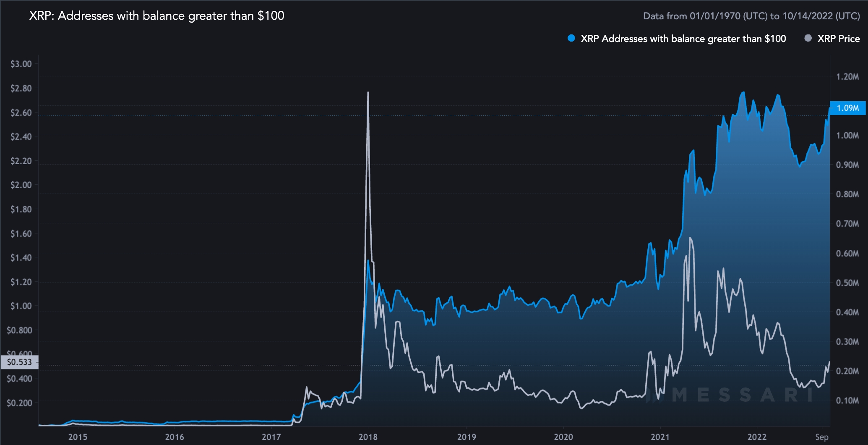Click the 2022 x-axis label
Viewport: 868px width, 445px height.
point(757,437)
